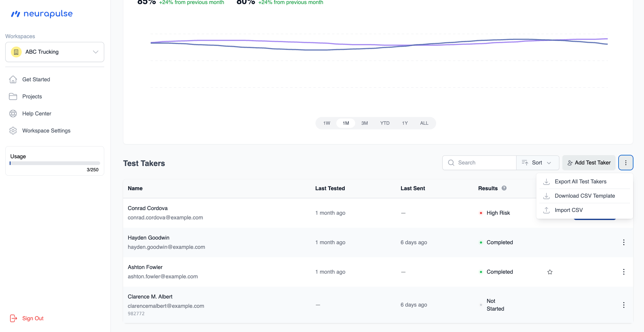Screen dimensions: 644x332
Task: Click the Workspace Settings gear icon
Action: tap(13, 131)
